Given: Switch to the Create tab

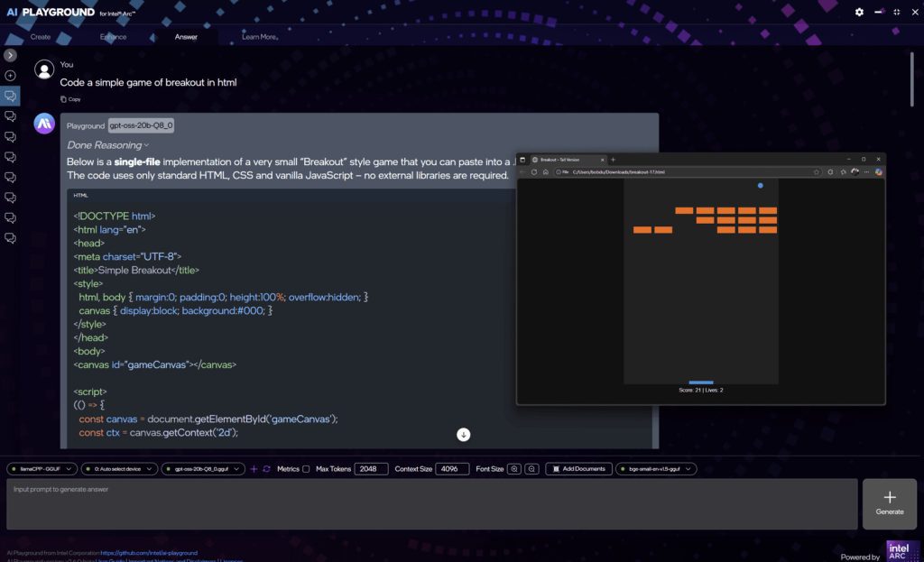Looking at the screenshot, I should pos(41,37).
